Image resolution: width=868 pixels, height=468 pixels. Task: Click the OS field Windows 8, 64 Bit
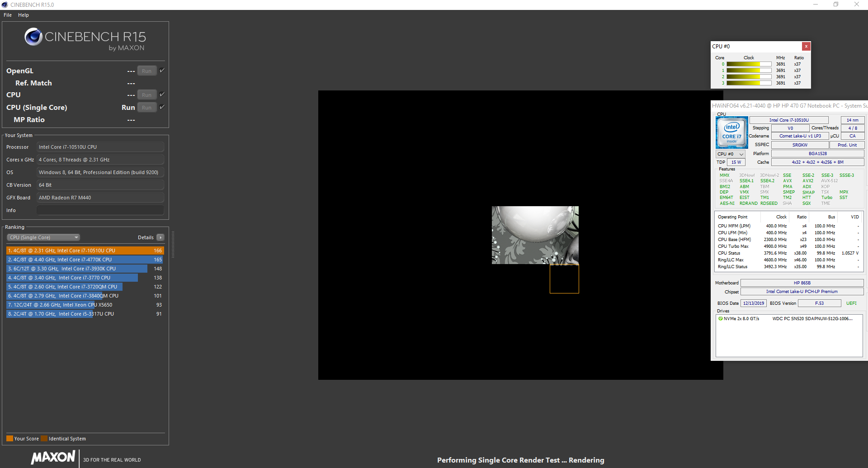point(100,172)
